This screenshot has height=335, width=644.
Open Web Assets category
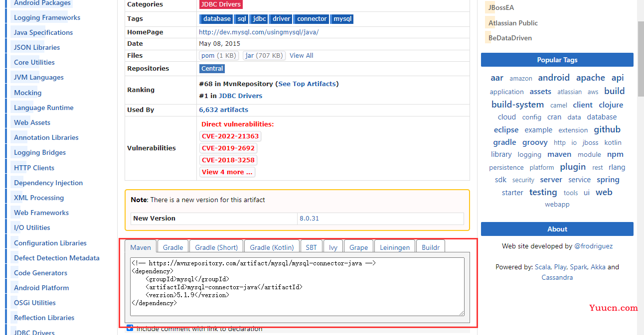pyautogui.click(x=32, y=122)
